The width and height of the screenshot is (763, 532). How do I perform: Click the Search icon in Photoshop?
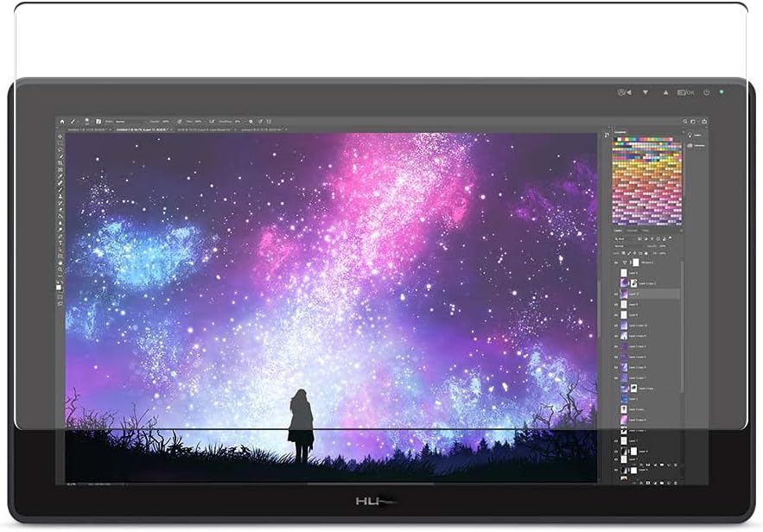(x=684, y=122)
